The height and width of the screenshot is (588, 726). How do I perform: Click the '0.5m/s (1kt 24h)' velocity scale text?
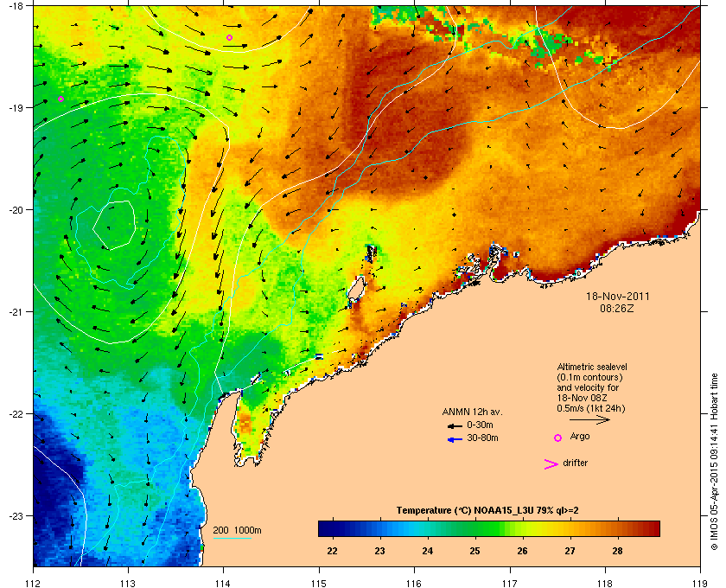(x=591, y=408)
